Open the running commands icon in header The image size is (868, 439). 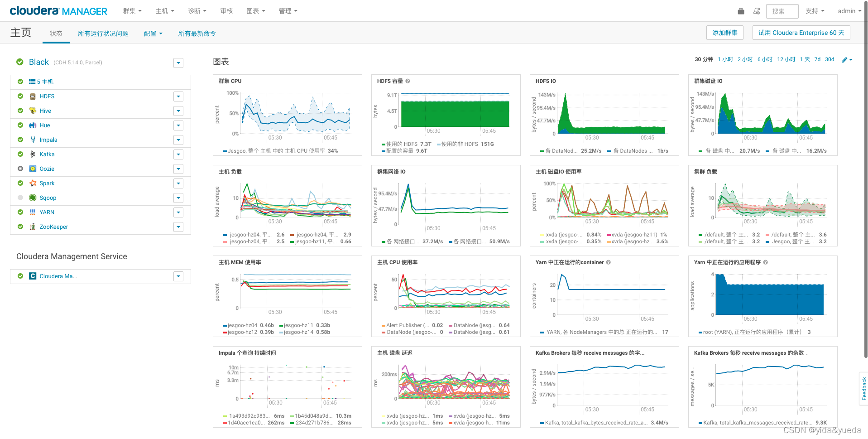point(757,11)
